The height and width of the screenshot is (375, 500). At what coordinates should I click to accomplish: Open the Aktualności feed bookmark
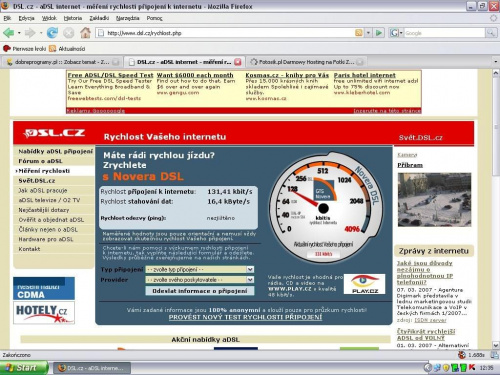click(67, 49)
